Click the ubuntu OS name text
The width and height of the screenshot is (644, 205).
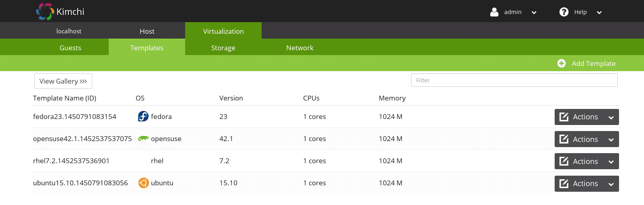pos(162,183)
